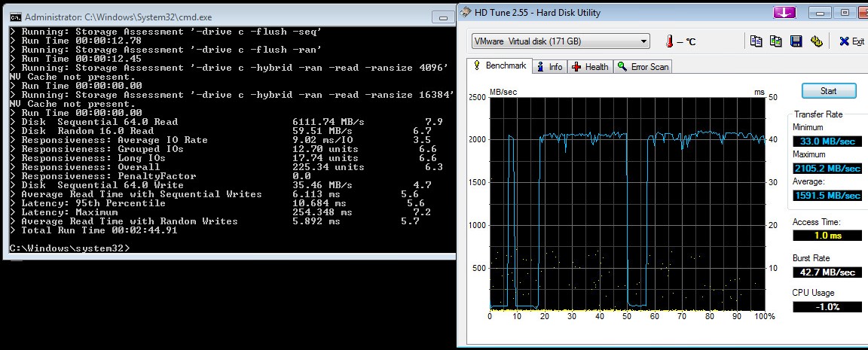Copy screenshot to clipboard in HD Tune
Viewport: 868px width, 350px height.
click(x=775, y=41)
